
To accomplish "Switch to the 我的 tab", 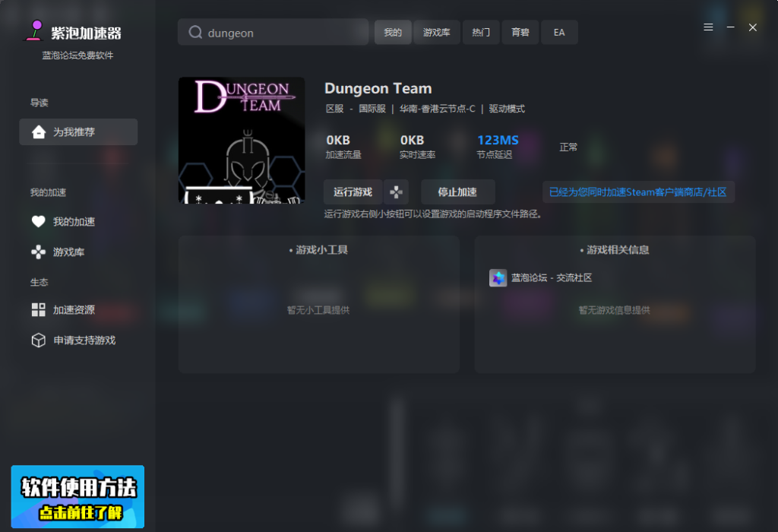I will click(x=393, y=32).
